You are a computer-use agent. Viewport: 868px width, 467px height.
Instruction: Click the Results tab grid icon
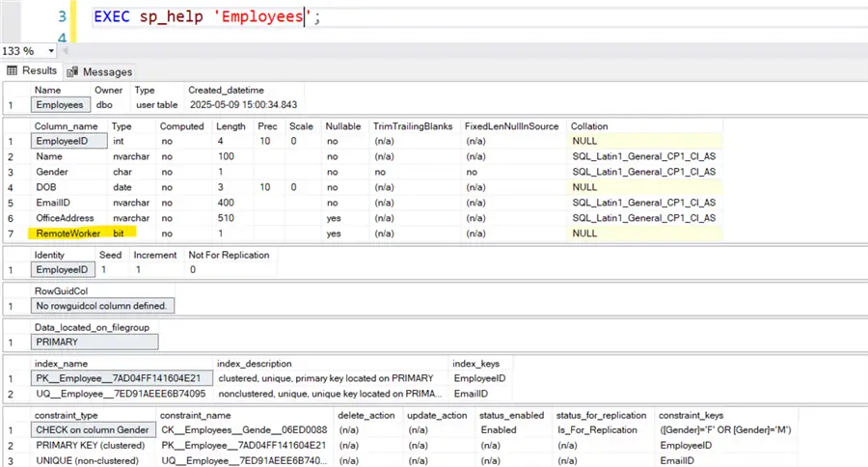(x=13, y=70)
